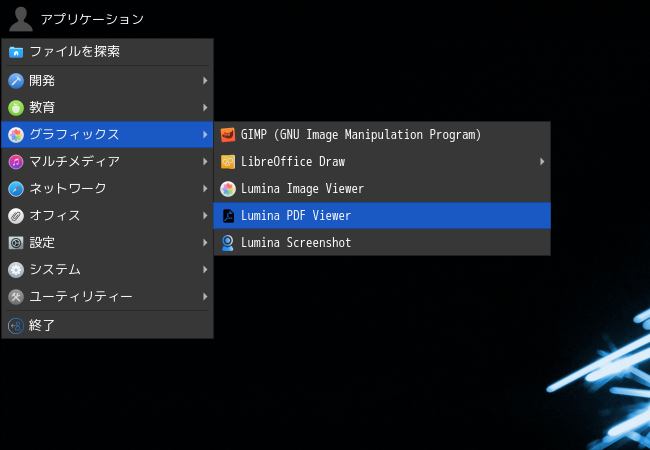Open the システム category label
The image size is (650, 450).
[x=55, y=270]
